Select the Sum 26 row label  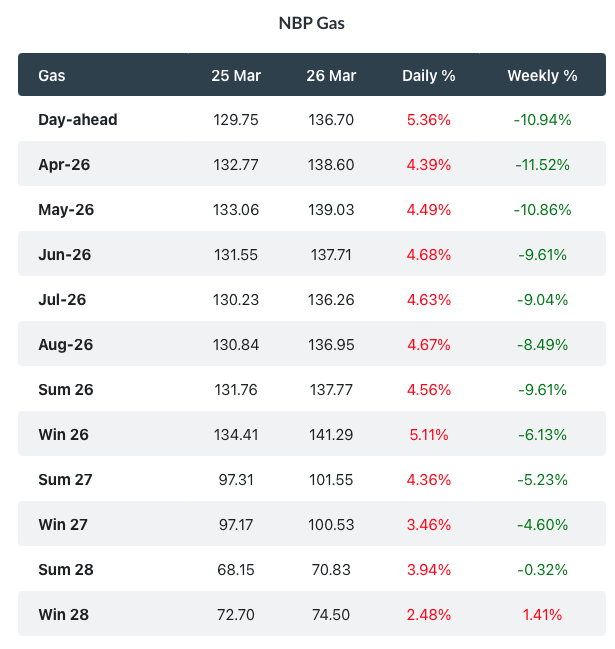coord(65,390)
